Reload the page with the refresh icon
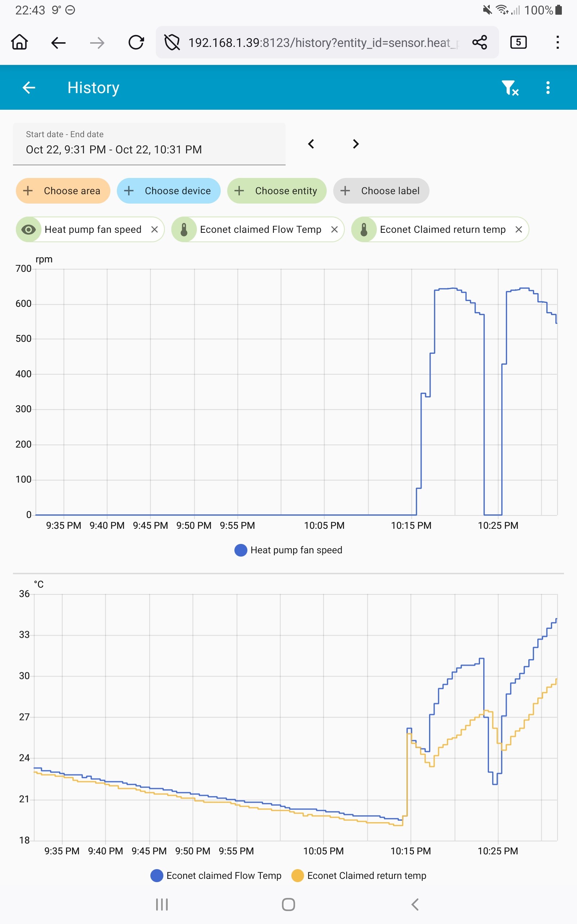577x924 pixels. point(136,42)
